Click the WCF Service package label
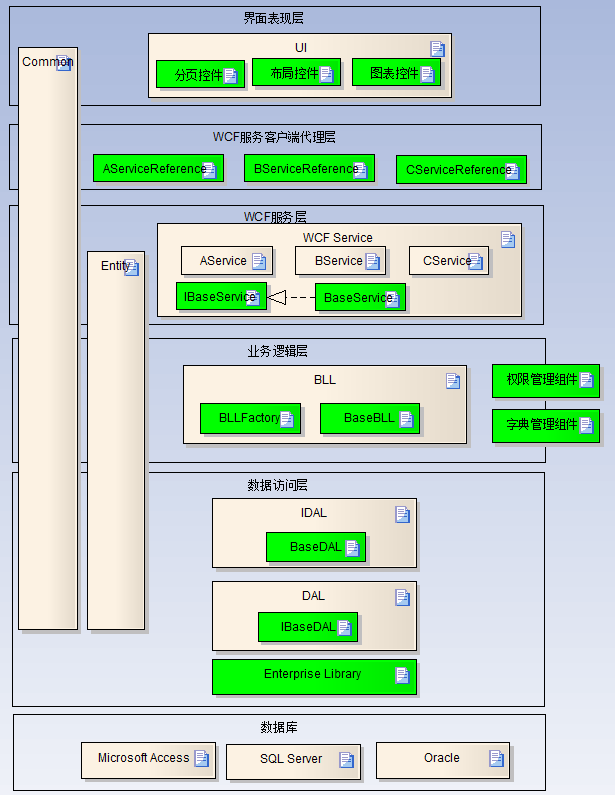Screen dimensions: 615x795 click(x=338, y=237)
